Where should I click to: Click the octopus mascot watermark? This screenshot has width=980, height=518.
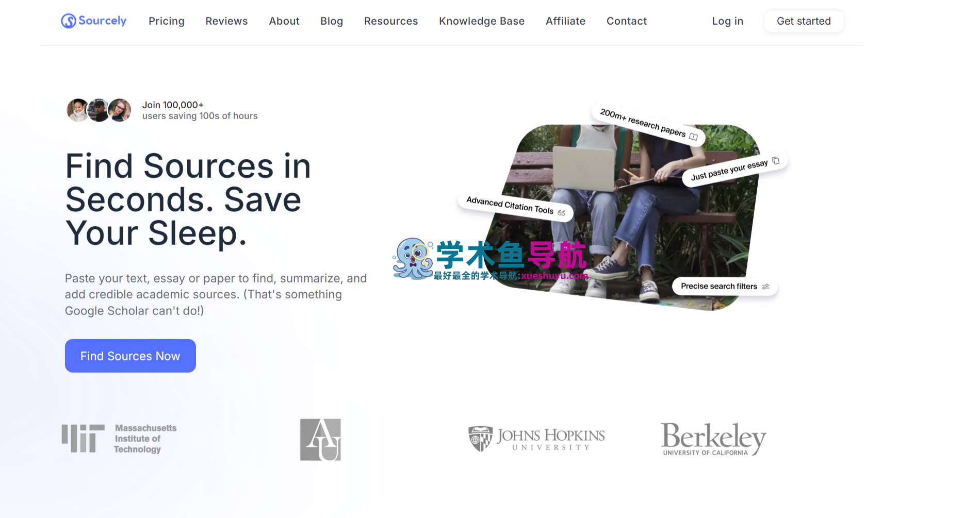(413, 259)
